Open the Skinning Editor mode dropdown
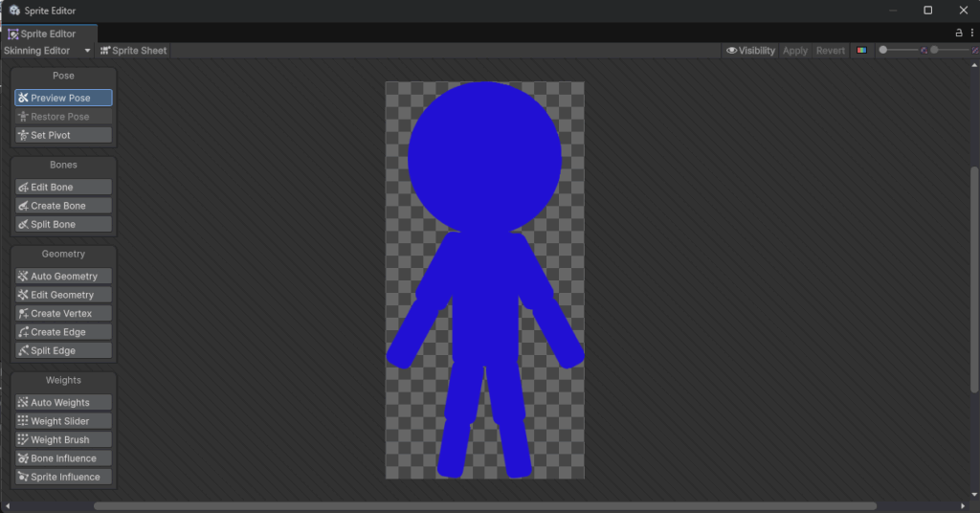The width and height of the screenshot is (980, 513). click(x=47, y=51)
